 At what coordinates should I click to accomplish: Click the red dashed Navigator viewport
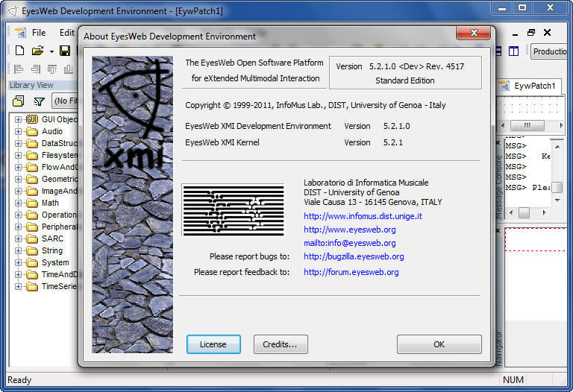(536, 239)
